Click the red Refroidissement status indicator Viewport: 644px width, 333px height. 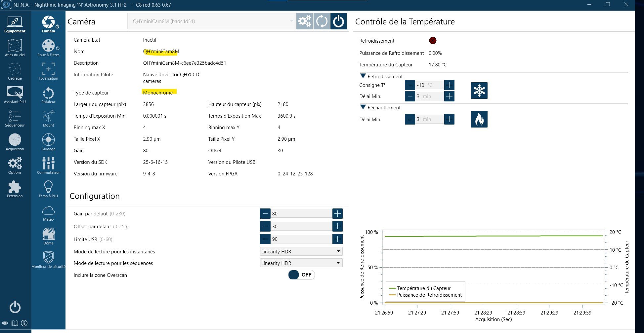click(x=433, y=41)
